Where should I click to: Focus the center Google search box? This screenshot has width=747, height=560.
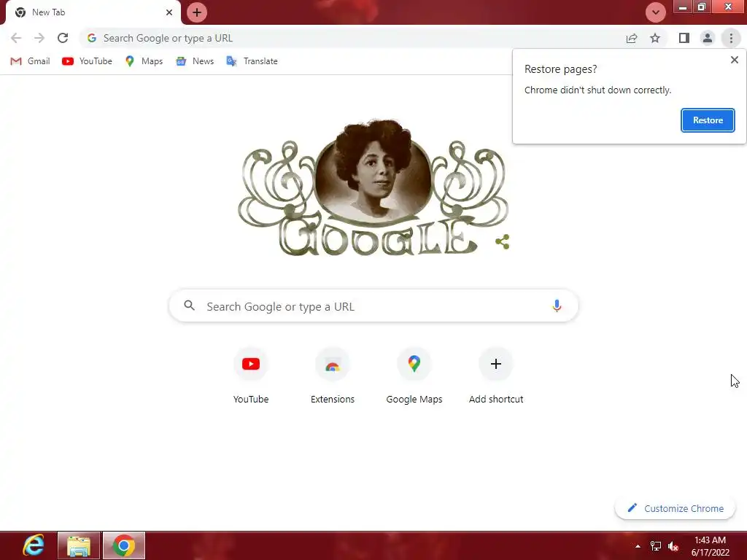click(373, 306)
